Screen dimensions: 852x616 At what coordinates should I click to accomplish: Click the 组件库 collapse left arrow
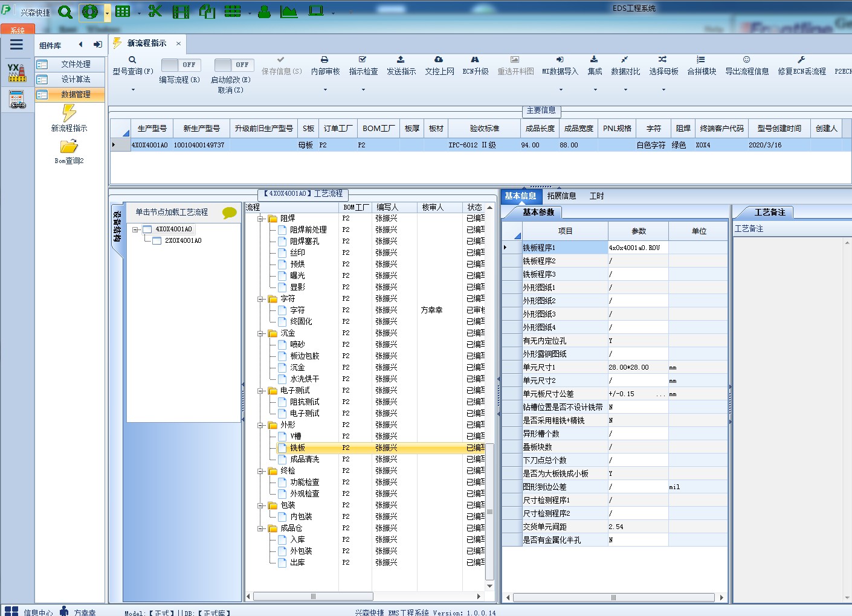tap(80, 45)
